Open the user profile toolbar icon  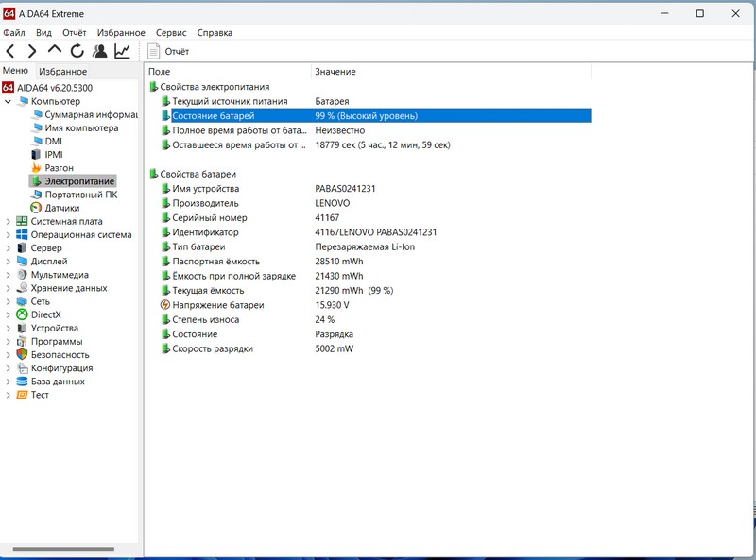point(99,51)
